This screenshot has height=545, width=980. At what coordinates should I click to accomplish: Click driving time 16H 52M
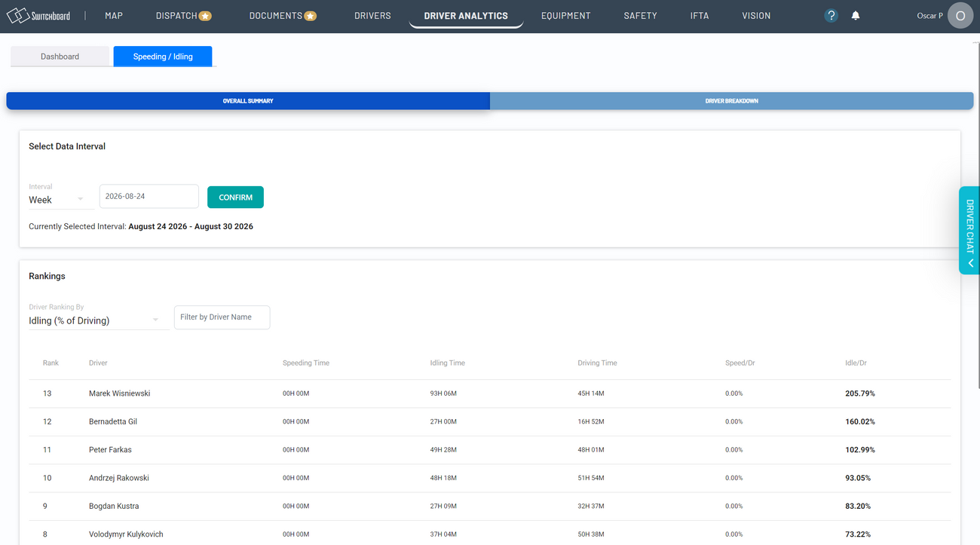tap(591, 421)
